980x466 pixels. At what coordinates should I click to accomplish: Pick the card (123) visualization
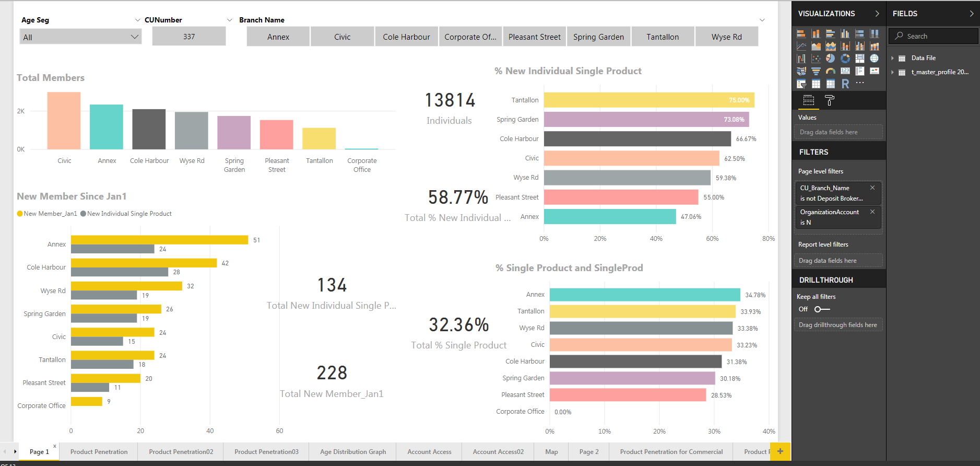pos(845,72)
